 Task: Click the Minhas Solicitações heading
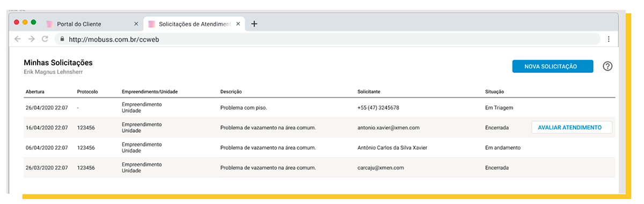pyautogui.click(x=58, y=63)
